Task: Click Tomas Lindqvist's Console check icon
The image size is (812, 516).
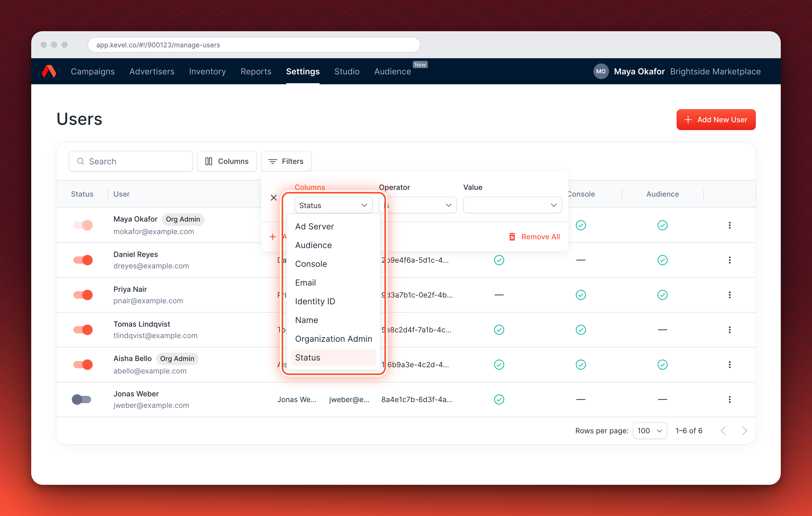Action: tap(581, 330)
